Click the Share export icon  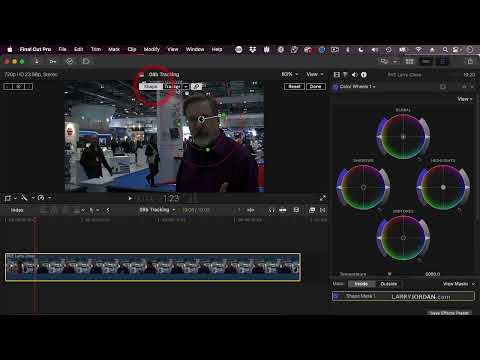(470, 61)
